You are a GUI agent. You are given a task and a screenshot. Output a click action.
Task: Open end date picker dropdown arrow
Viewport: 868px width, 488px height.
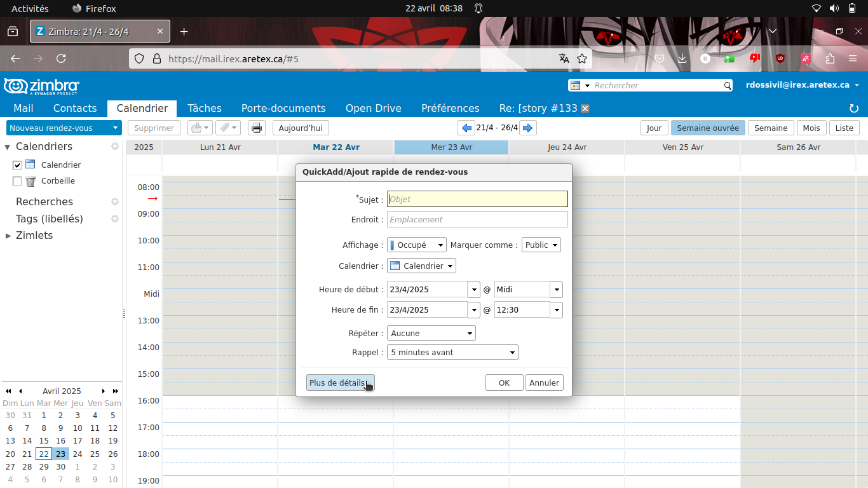(x=474, y=310)
